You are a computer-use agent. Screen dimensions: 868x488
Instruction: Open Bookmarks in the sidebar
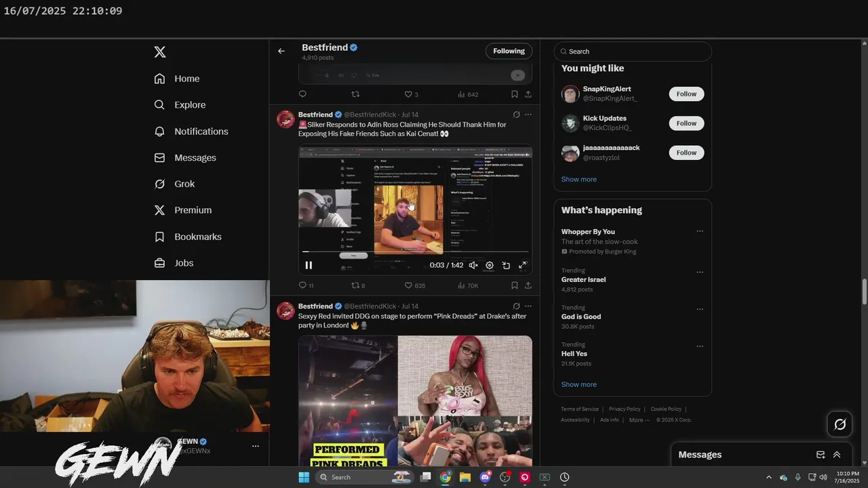point(188,237)
